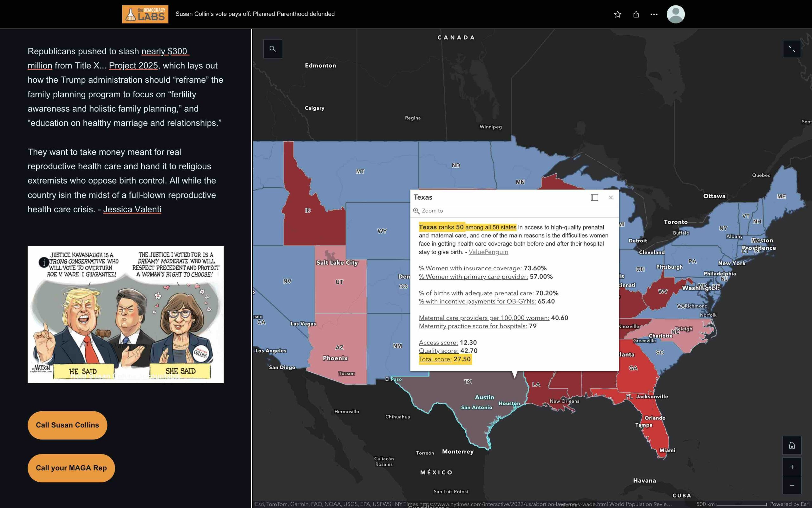
Task: Select South Carolina (SC) on the map
Action: pyautogui.click(x=660, y=352)
